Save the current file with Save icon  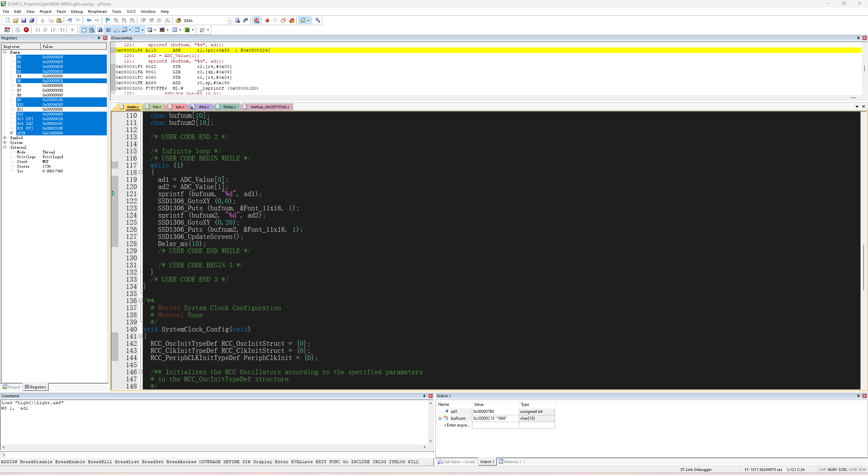point(24,20)
